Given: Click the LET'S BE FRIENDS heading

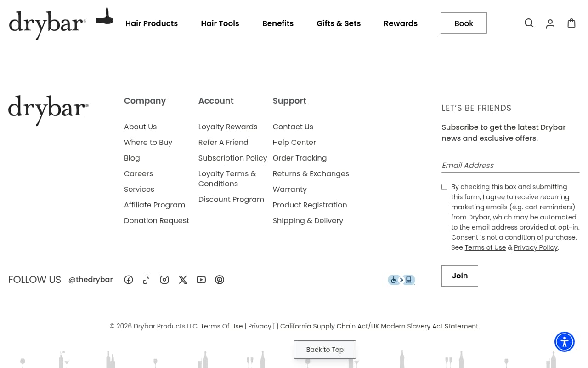Looking at the screenshot, I should coord(476,108).
